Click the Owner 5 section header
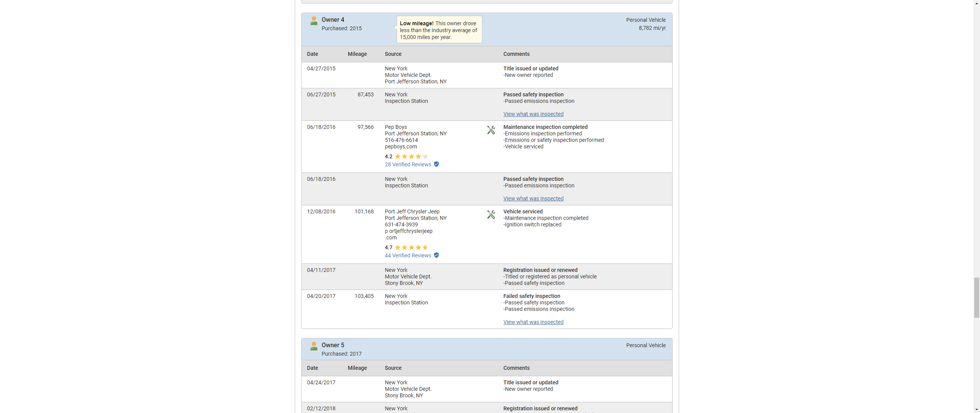The image size is (980, 413). pos(333,345)
